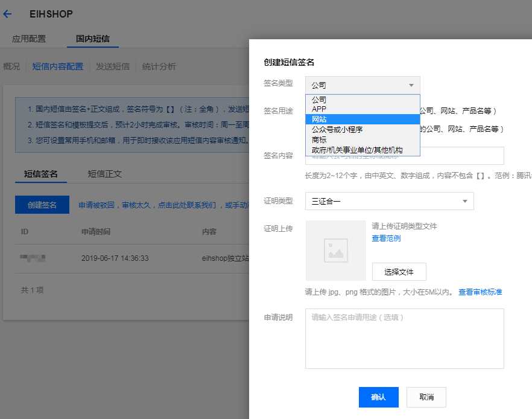This screenshot has width=532, height=419.
Task: Switch to the 应用配置 tab
Action: point(29,39)
